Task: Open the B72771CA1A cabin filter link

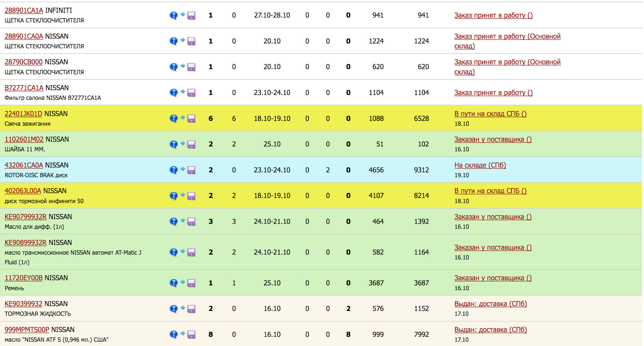Action: click(24, 88)
